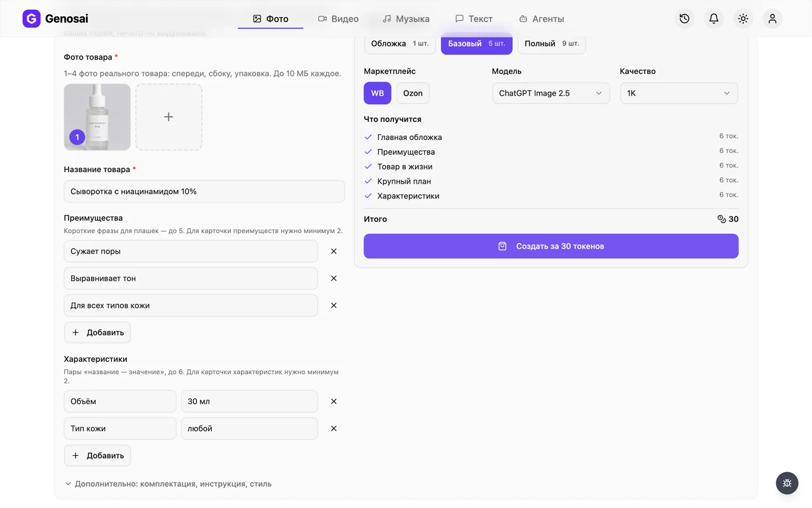
Task: Click the 'Тип кожи' name field
Action: point(120,429)
